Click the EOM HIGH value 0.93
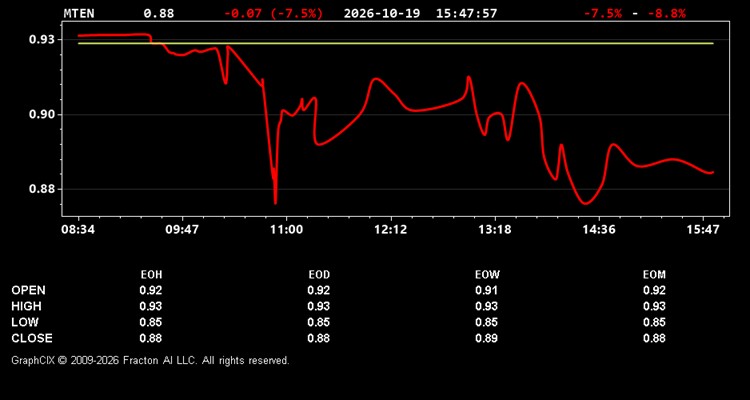 point(654,306)
